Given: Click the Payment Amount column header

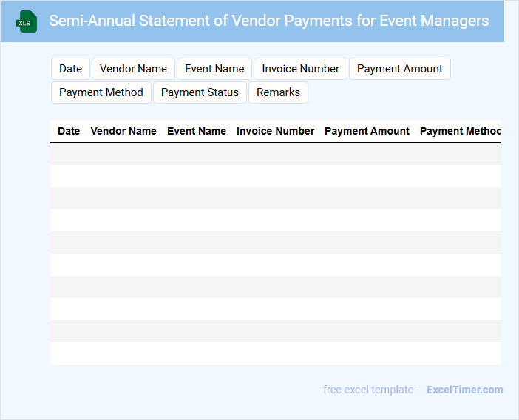Looking at the screenshot, I should [x=367, y=131].
